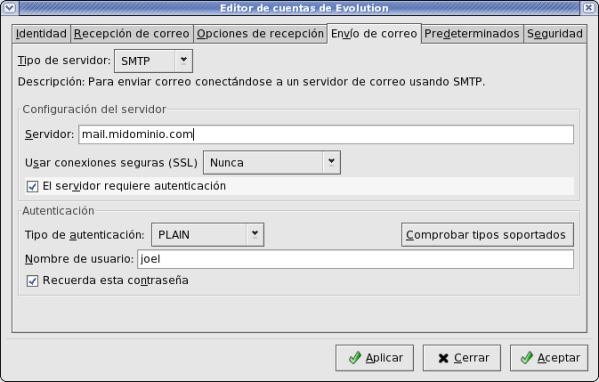Open the Recepción de correo tab

pyautogui.click(x=131, y=34)
